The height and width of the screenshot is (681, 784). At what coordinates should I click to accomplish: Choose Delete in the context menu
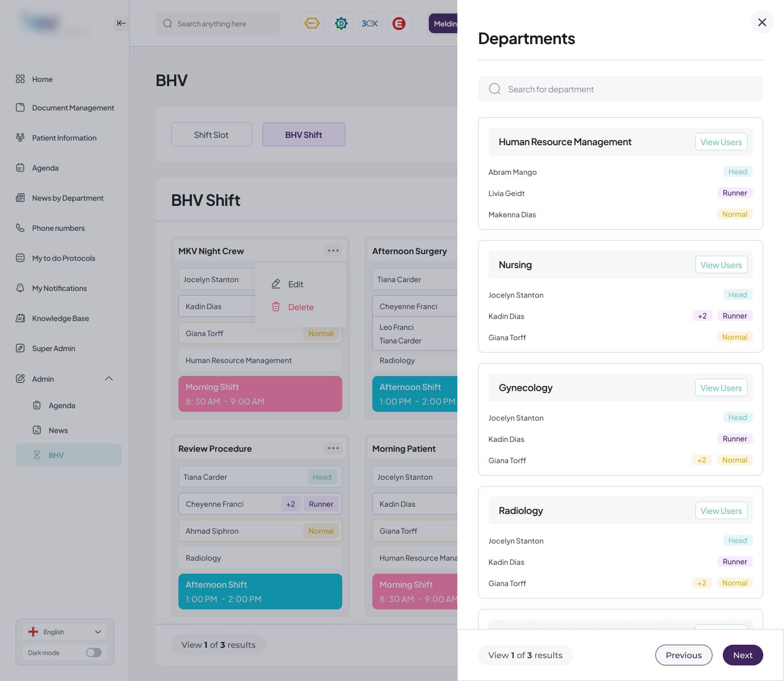(x=301, y=307)
